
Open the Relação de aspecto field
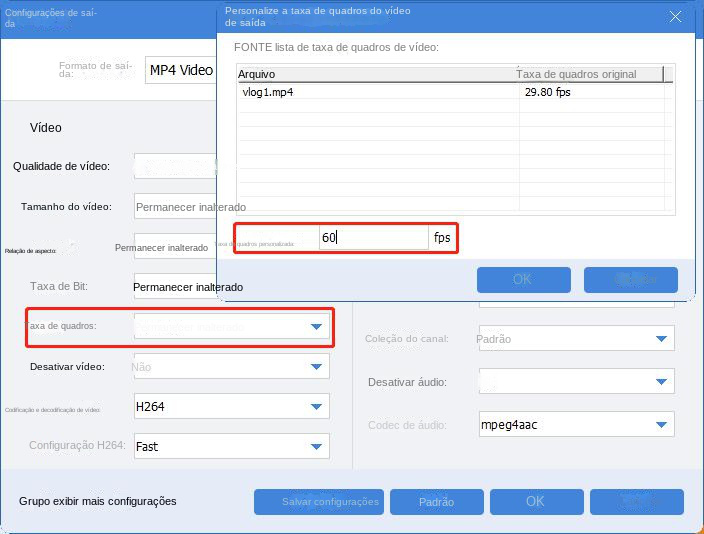pos(176,247)
